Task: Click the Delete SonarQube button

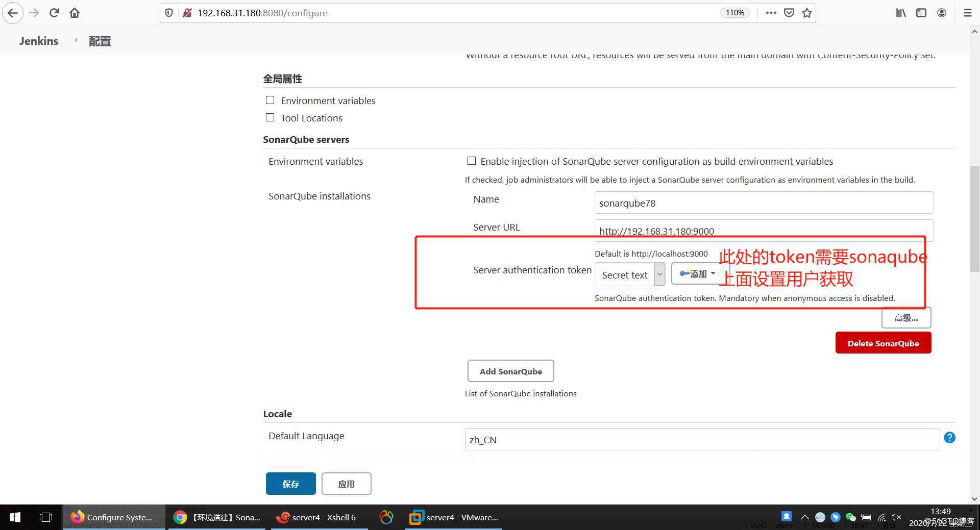Action: click(x=883, y=343)
